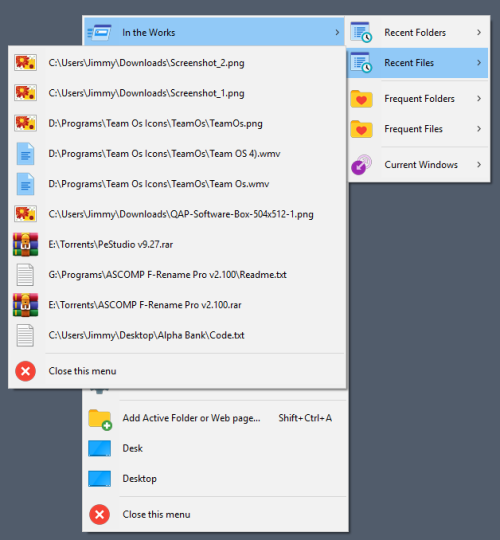Expand the Current Windows submenu chevron
Screen dimensions: 500x540
[479, 165]
